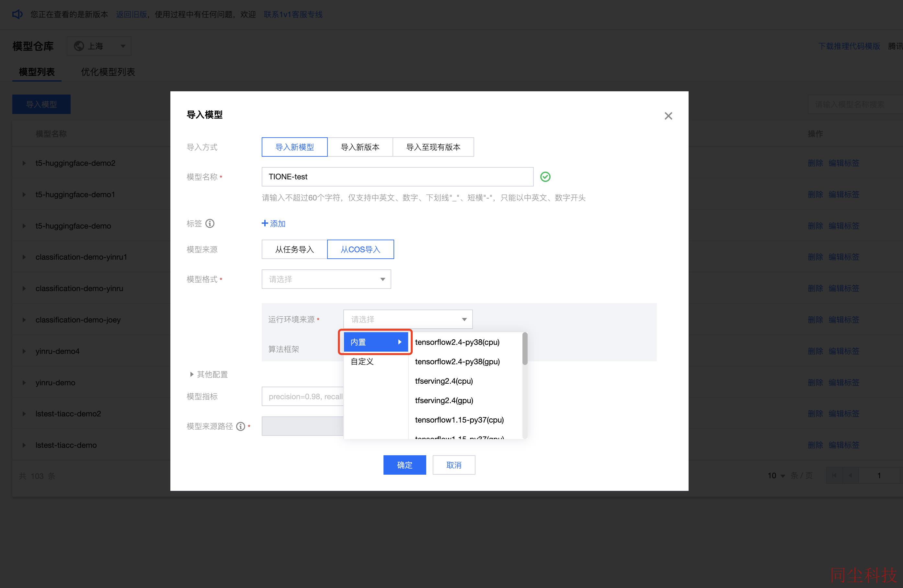Click the 确定 confirm button
The height and width of the screenshot is (588, 903).
(405, 465)
